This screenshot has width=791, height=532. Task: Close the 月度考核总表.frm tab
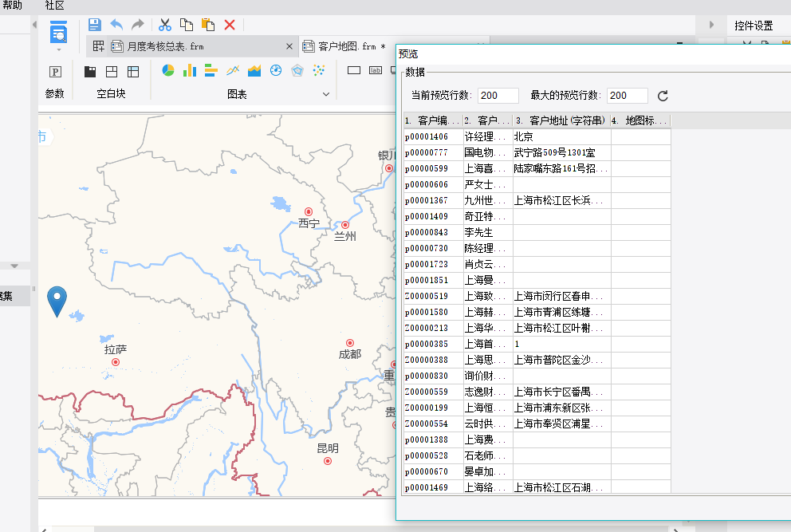289,46
